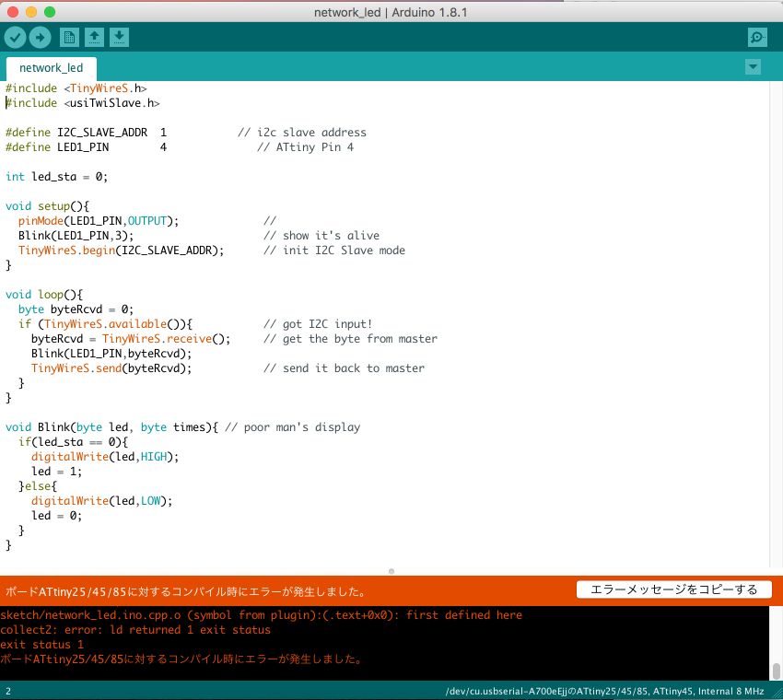Click comment '// send it back to master'
This screenshot has height=700, width=783.
pos(345,368)
